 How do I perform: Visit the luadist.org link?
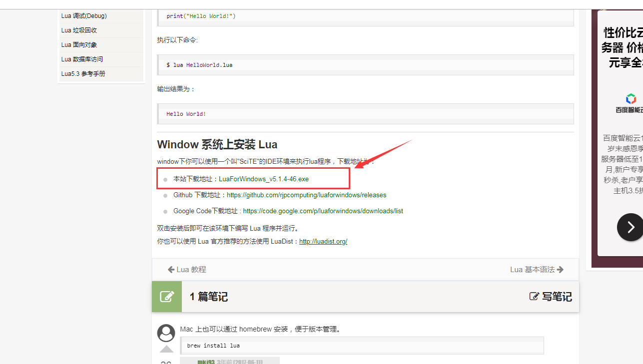tap(323, 241)
